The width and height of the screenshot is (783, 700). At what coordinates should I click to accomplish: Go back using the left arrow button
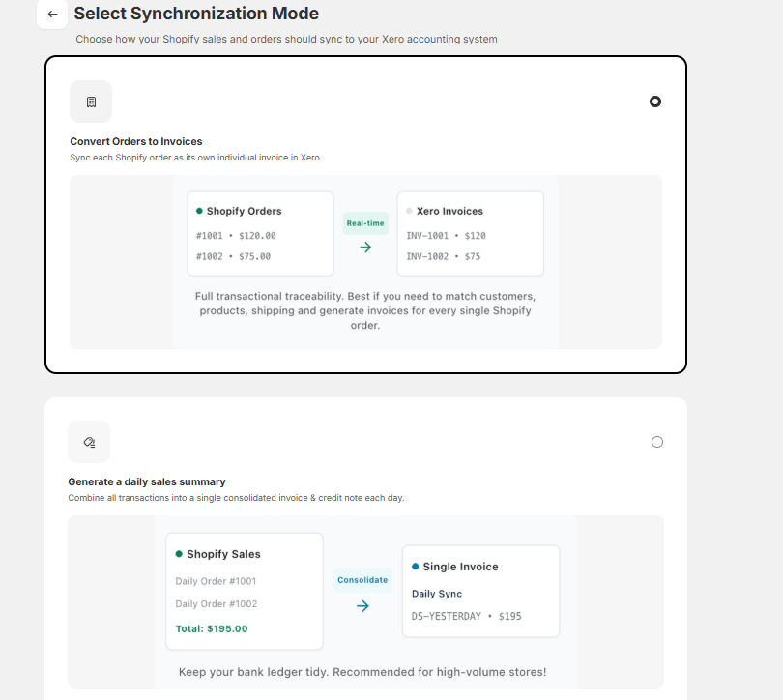(x=52, y=14)
